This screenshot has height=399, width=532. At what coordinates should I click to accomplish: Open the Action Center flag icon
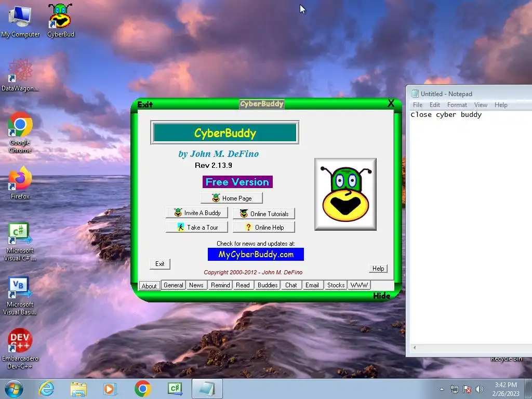[x=467, y=389]
